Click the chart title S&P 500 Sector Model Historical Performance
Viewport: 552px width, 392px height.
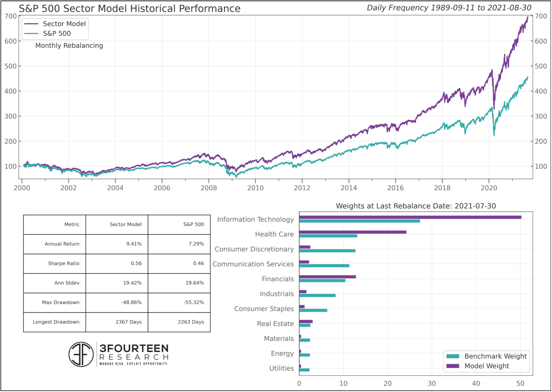(130, 9)
